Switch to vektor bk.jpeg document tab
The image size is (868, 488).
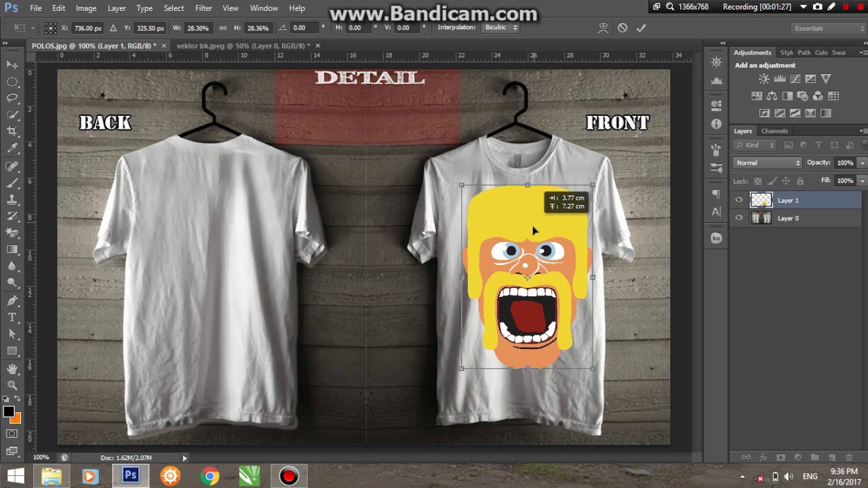click(243, 45)
